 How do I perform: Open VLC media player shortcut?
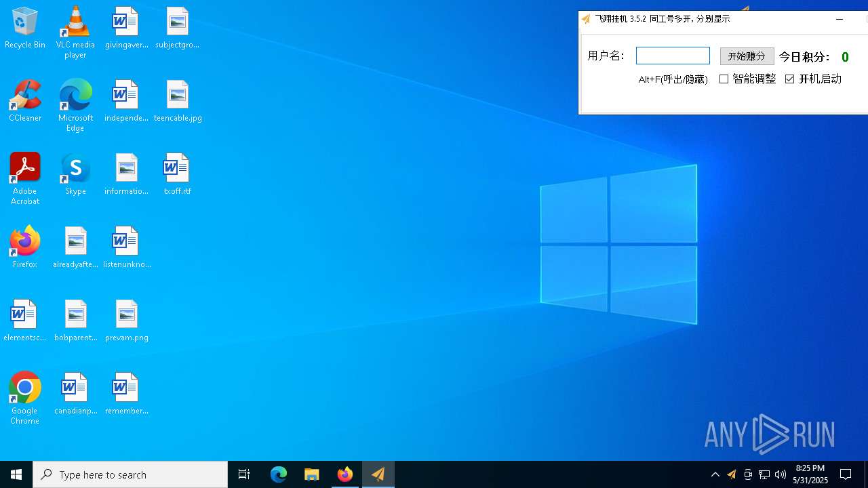coord(75,32)
